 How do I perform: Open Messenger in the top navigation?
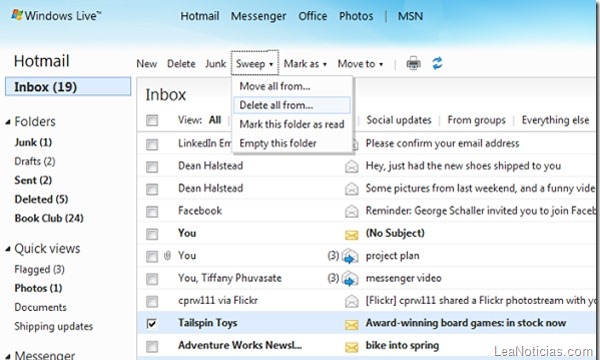click(258, 16)
